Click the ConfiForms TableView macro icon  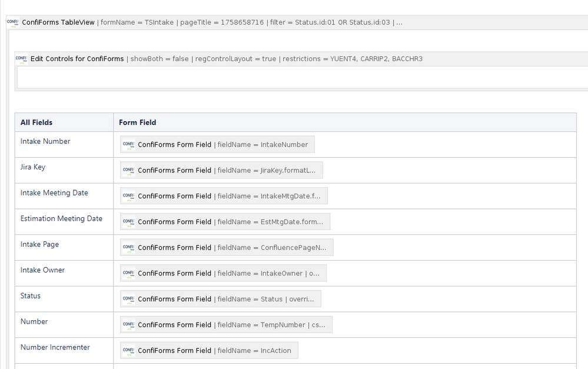(13, 22)
